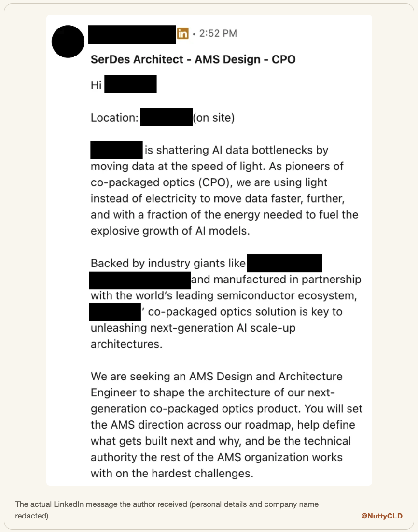Open the sender's black circular profile avatar
418x532 pixels.
tap(68, 42)
